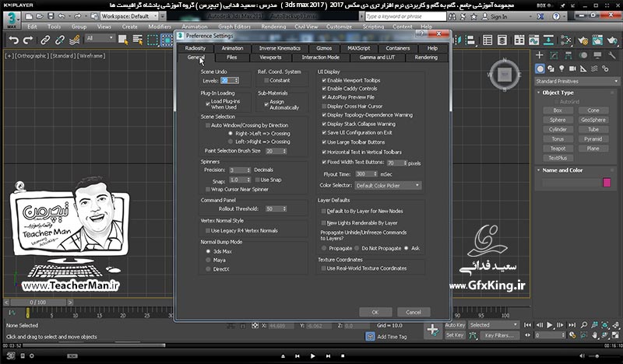Open the Utilities panel wrench icon
This screenshot has height=364, width=623.
(612, 55)
